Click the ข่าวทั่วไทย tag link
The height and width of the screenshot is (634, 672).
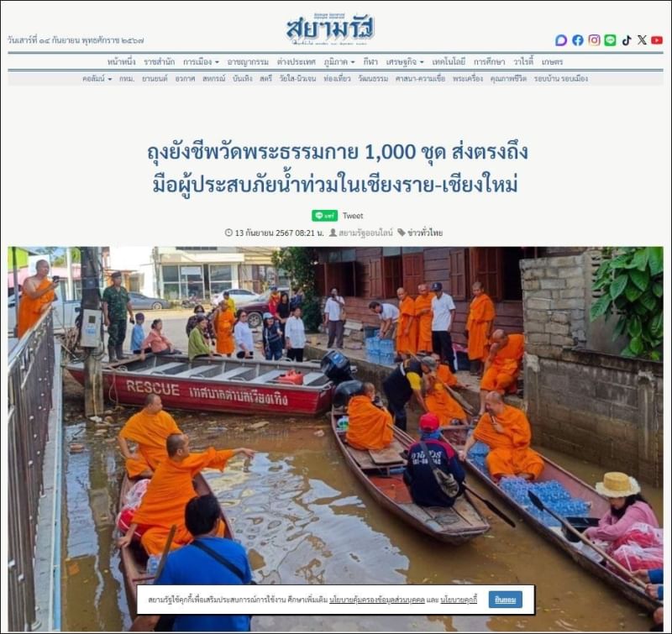coord(425,233)
